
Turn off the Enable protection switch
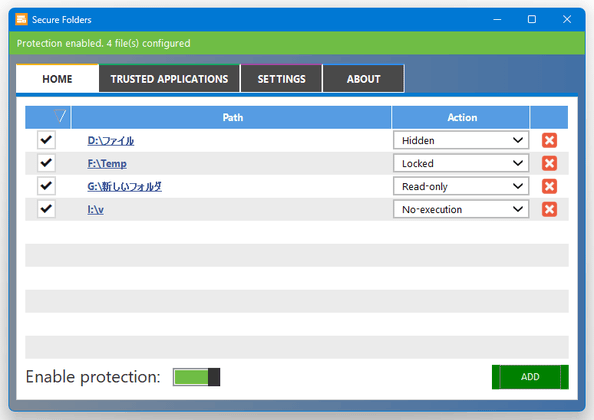(x=196, y=377)
